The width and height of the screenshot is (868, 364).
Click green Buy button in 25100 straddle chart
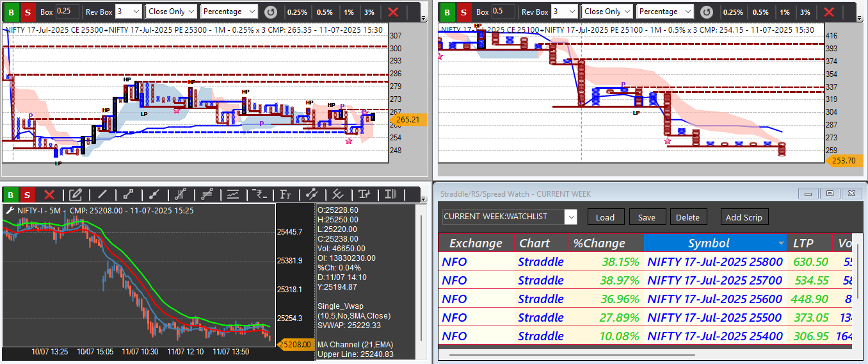pyautogui.click(x=447, y=12)
